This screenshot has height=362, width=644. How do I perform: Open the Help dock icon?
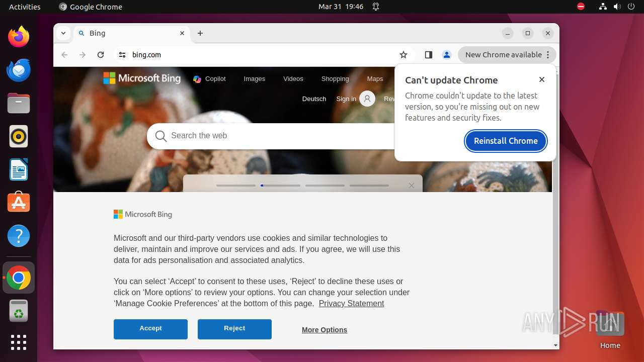click(x=19, y=236)
